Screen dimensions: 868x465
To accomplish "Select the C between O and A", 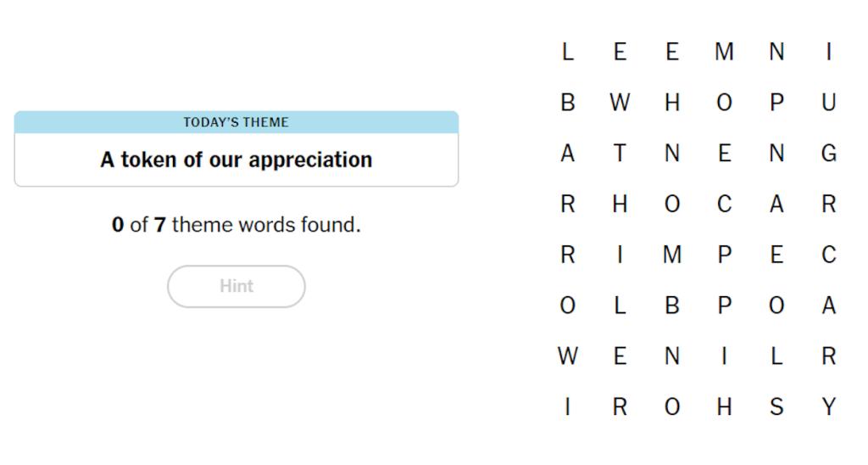I will pos(724,204).
